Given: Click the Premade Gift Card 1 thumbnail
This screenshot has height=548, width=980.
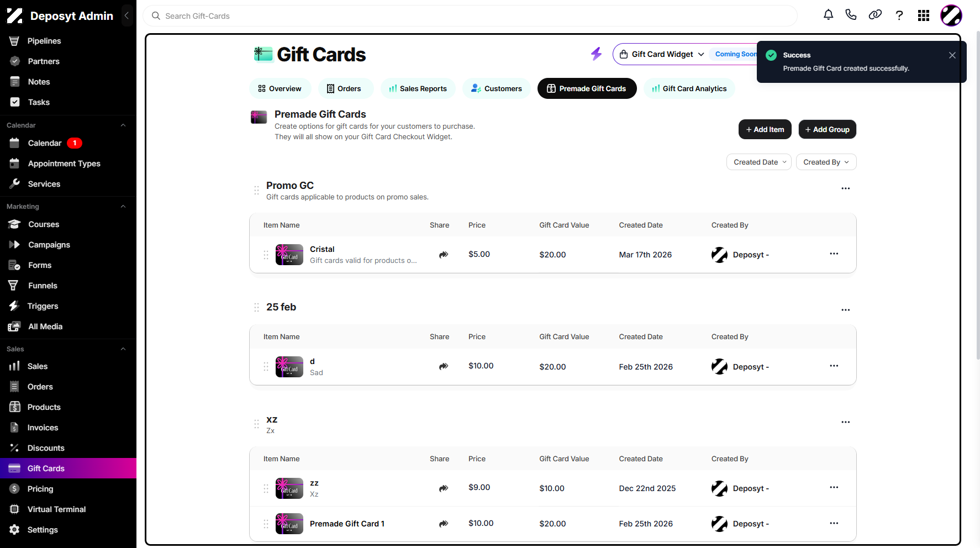Looking at the screenshot, I should pyautogui.click(x=289, y=524).
